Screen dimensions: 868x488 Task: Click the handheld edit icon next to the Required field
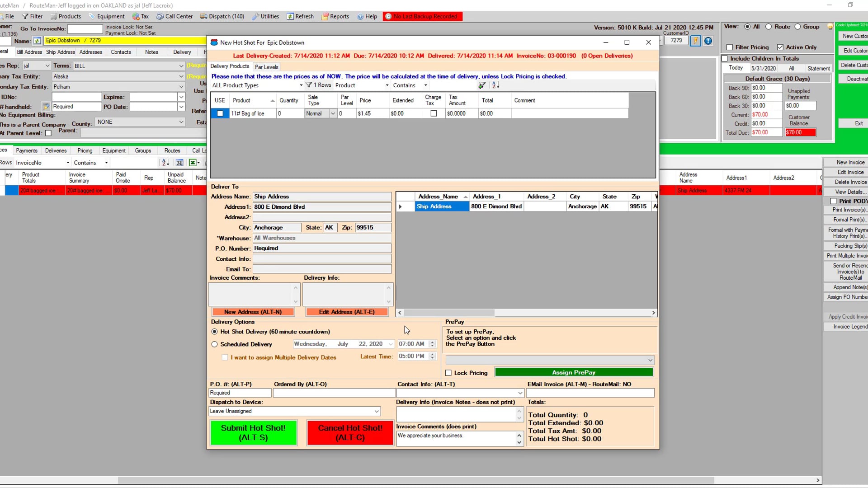coord(46,107)
